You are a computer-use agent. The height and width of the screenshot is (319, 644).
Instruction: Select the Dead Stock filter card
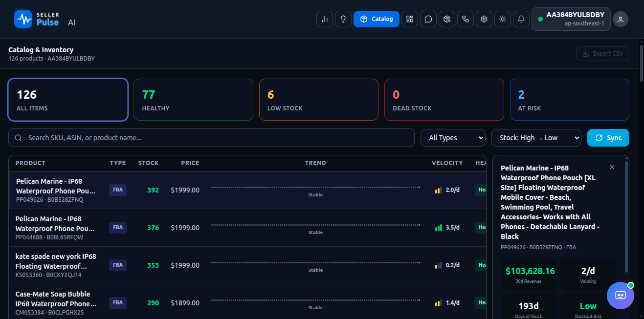444,100
